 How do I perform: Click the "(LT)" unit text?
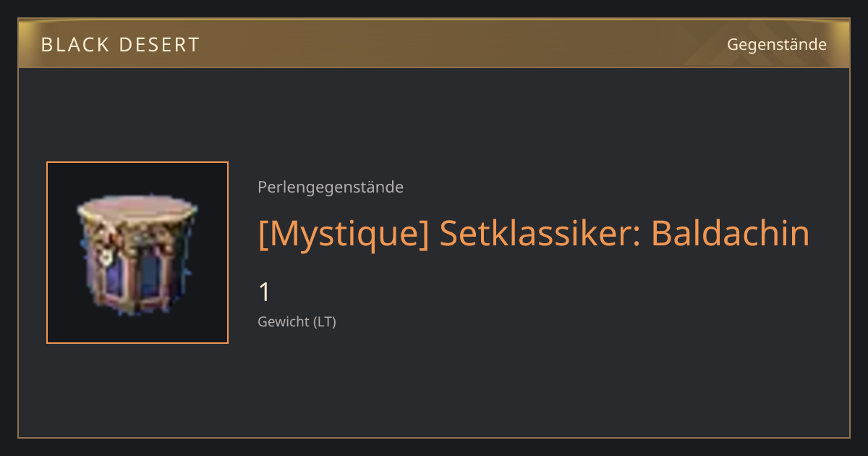(325, 321)
